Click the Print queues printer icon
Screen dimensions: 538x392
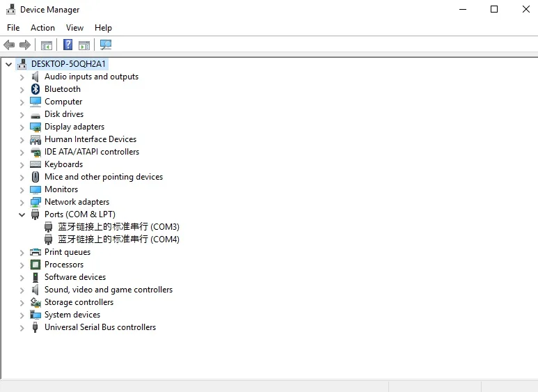[x=35, y=252]
